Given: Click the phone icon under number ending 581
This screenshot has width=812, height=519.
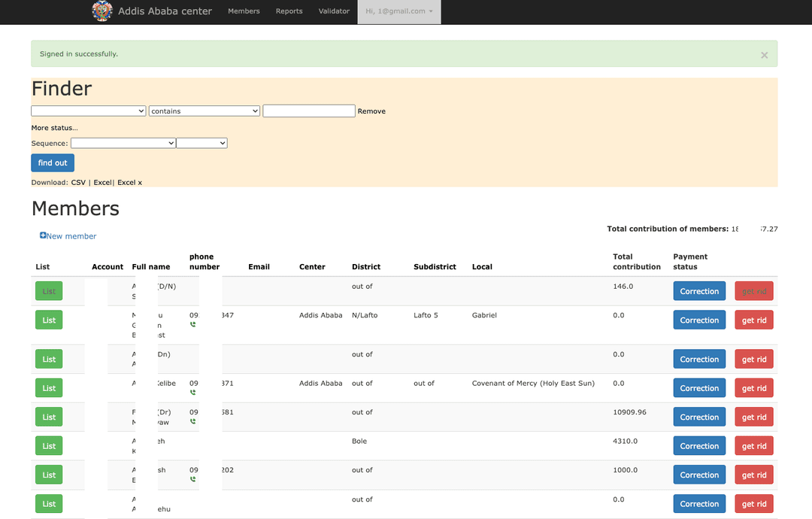Looking at the screenshot, I should click(x=193, y=422).
